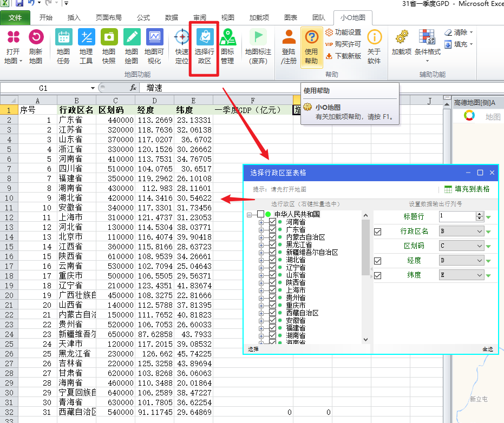
Task: Select cell B2 广东省
Action: tap(76, 120)
